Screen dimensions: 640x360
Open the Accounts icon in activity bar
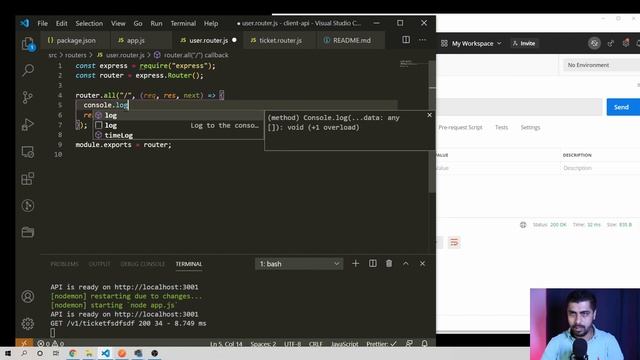pyautogui.click(x=28, y=296)
